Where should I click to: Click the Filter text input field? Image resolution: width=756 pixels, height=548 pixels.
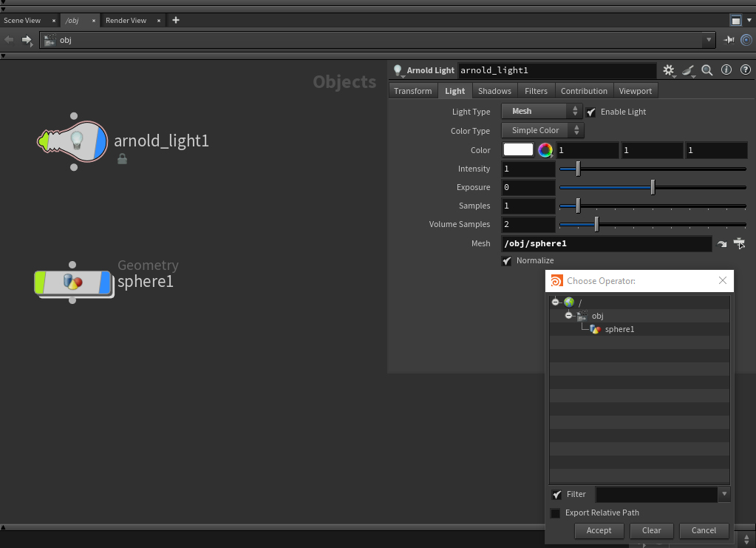(657, 494)
